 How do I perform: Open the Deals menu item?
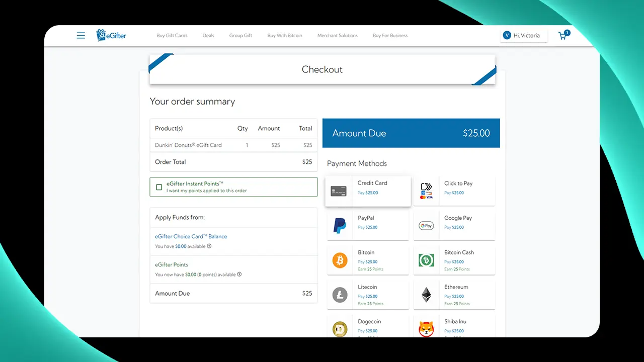pyautogui.click(x=208, y=36)
